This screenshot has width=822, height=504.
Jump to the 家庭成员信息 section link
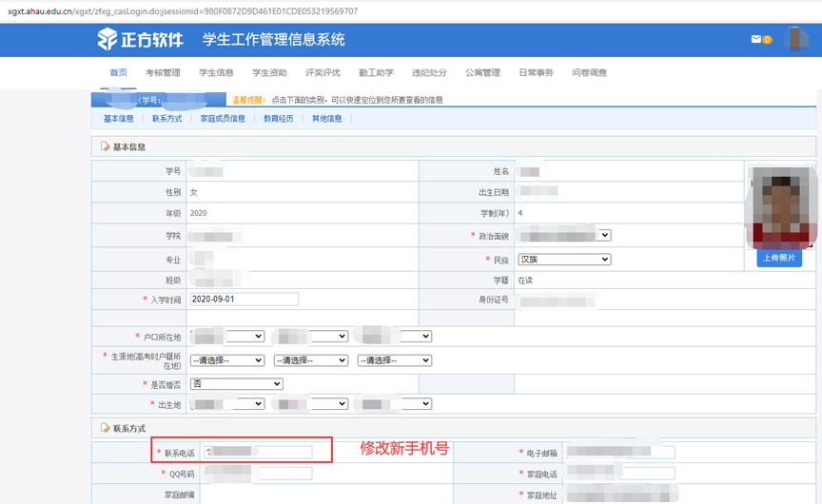pyautogui.click(x=223, y=119)
